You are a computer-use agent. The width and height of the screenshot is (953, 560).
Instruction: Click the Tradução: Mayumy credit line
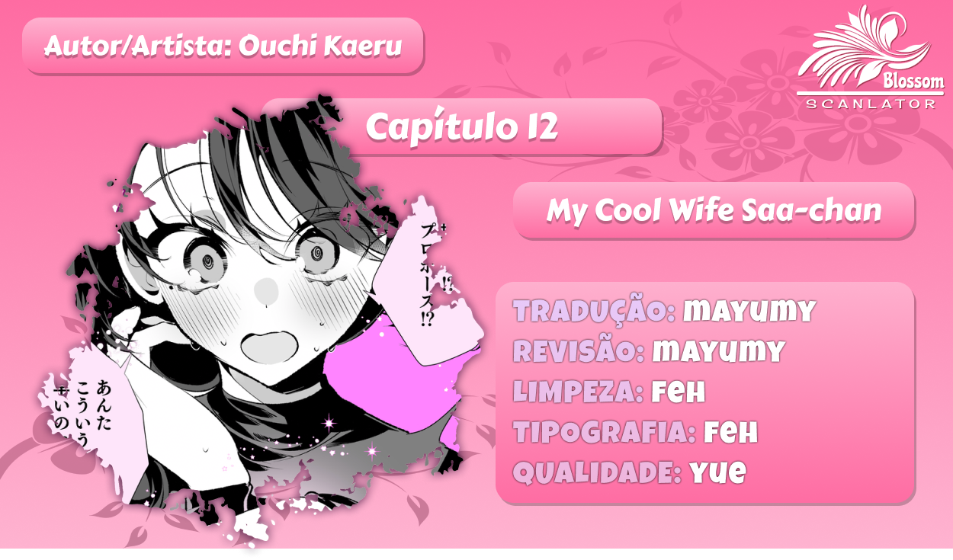pos(665,311)
